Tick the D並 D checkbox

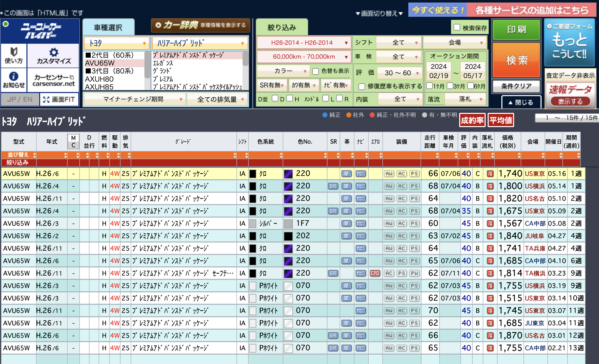pyautogui.click(x=275, y=98)
